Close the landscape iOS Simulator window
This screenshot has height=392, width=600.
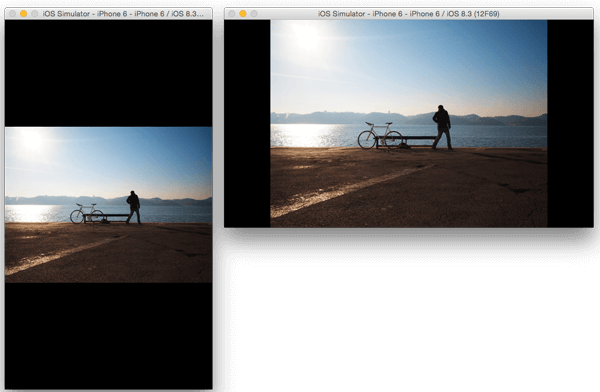pos(232,14)
